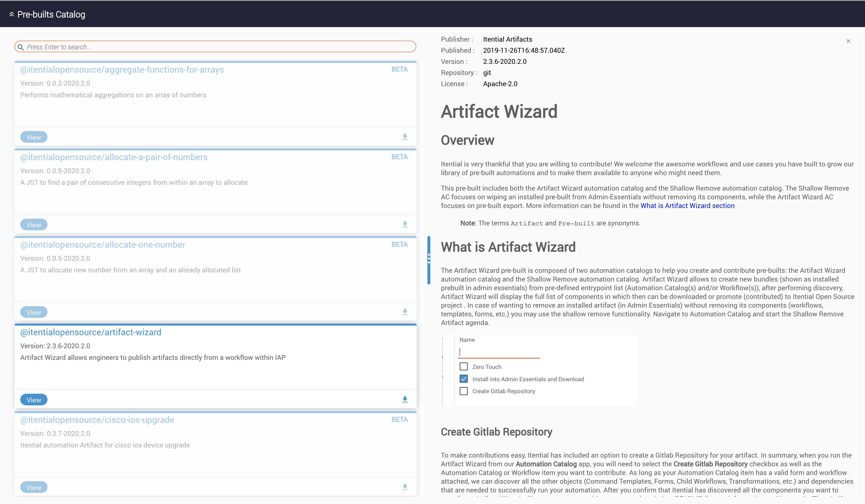Click the BETA tag on allocate-one-number
The height and width of the screenshot is (504, 865).
(400, 244)
